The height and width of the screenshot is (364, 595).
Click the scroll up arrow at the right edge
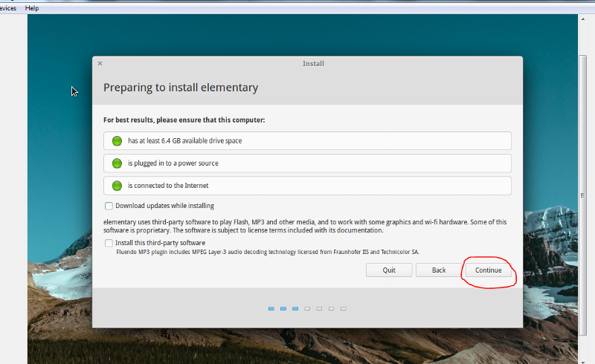(x=583, y=19)
